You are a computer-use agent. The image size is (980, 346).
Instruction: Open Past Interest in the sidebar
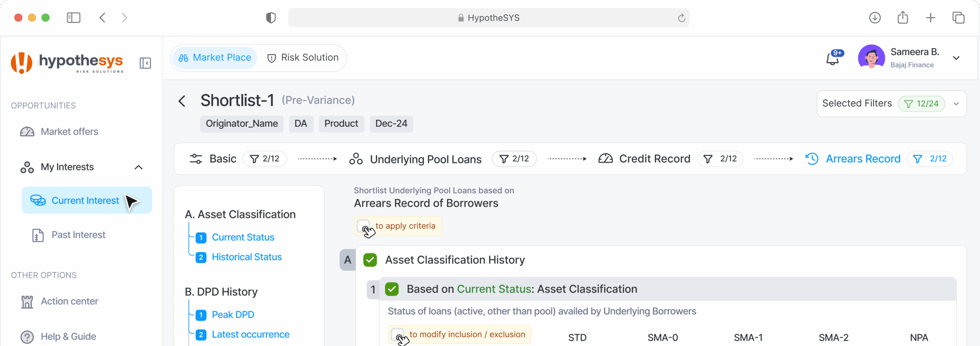point(78,235)
